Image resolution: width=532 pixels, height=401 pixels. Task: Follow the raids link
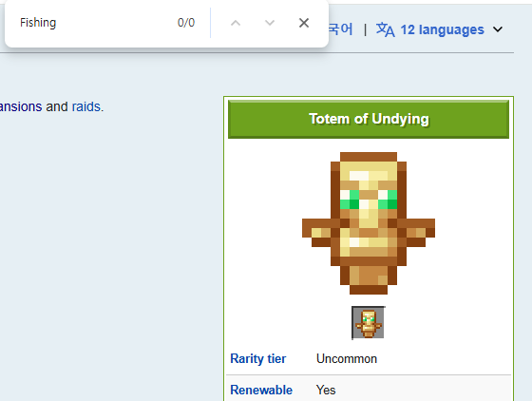[x=86, y=106]
